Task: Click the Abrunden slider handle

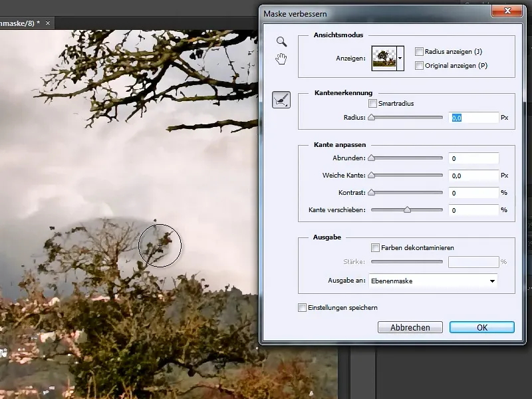Action: pyautogui.click(x=372, y=158)
